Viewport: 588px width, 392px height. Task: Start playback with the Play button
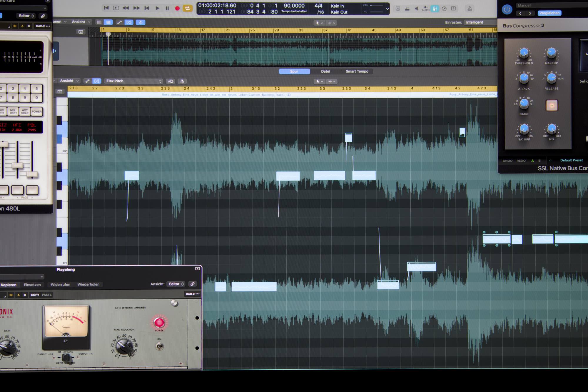pos(157,8)
